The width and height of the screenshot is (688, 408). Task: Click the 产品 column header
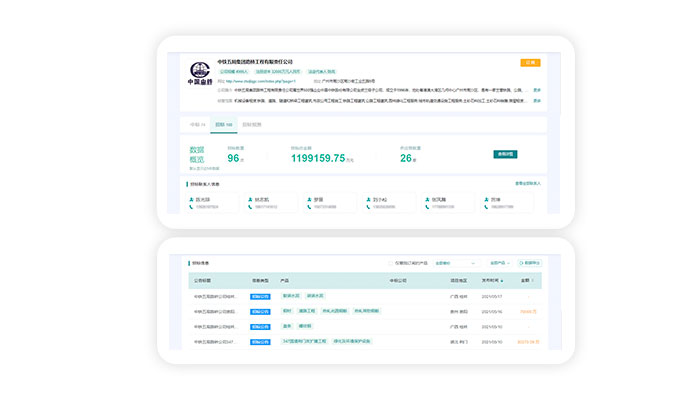(284, 280)
